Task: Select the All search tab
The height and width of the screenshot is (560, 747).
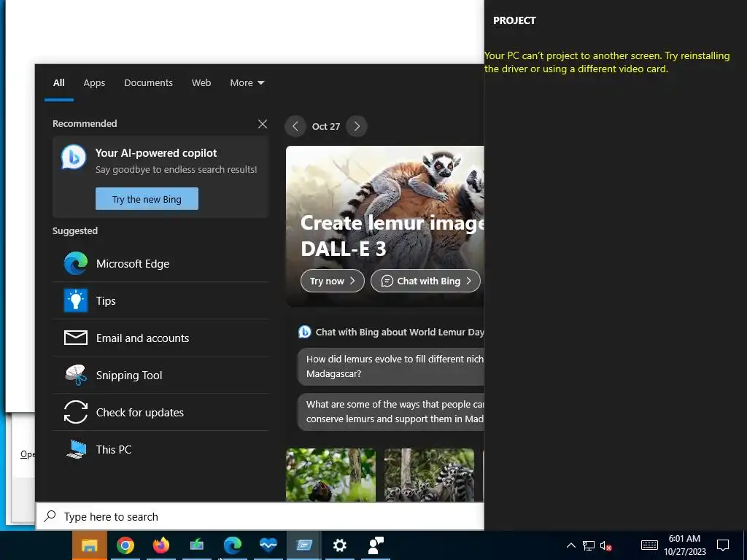Action: 58,83
